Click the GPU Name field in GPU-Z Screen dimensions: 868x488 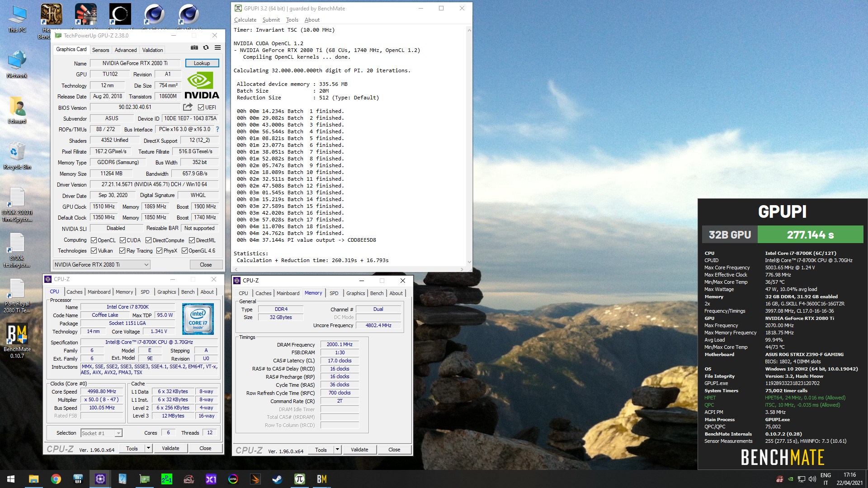coord(135,63)
